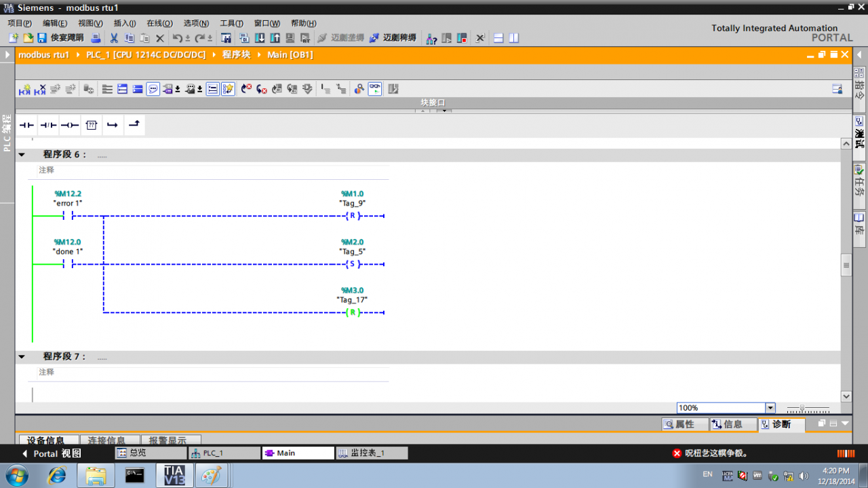The height and width of the screenshot is (488, 868).
Task: Select the "error 1" contact at %M12.2
Action: [x=68, y=216]
